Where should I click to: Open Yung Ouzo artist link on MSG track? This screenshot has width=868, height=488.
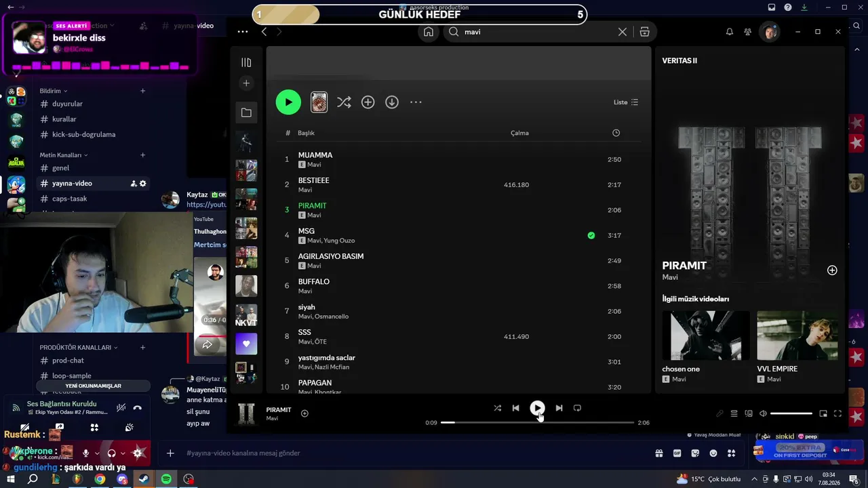(339, 241)
